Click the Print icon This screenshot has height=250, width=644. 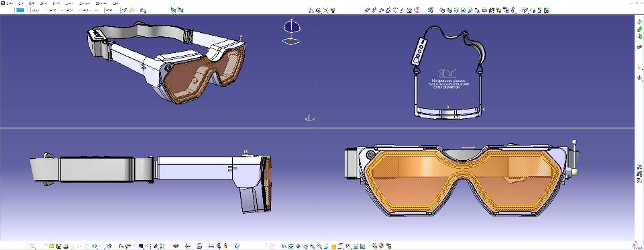point(66,246)
